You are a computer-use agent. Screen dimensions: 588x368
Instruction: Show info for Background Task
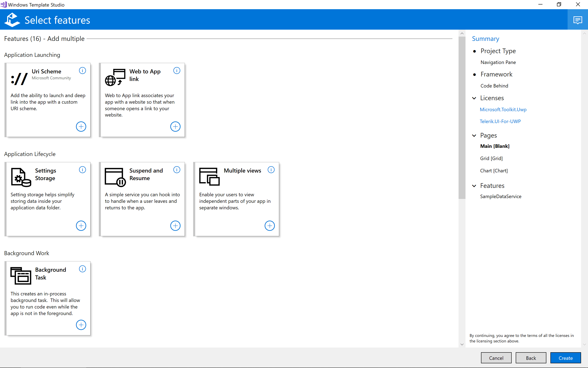pyautogui.click(x=82, y=269)
